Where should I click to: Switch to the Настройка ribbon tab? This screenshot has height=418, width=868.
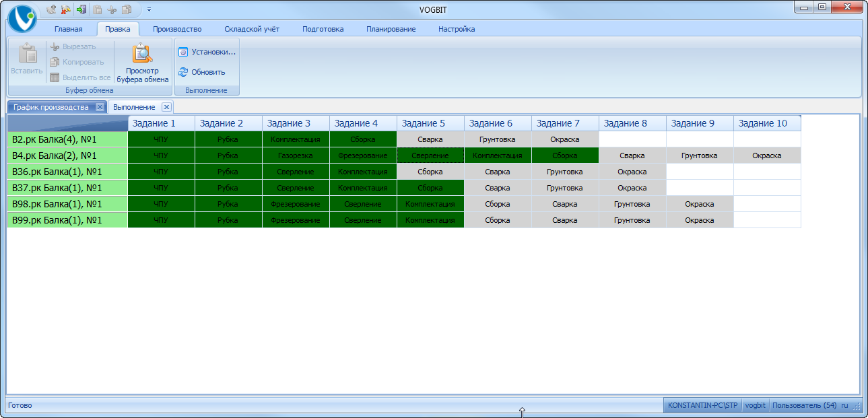457,29
